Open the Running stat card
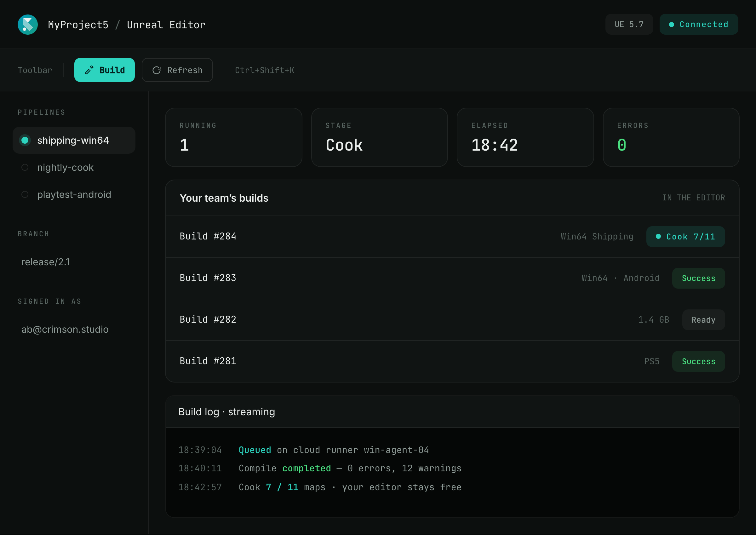This screenshot has width=756, height=535. tap(233, 137)
